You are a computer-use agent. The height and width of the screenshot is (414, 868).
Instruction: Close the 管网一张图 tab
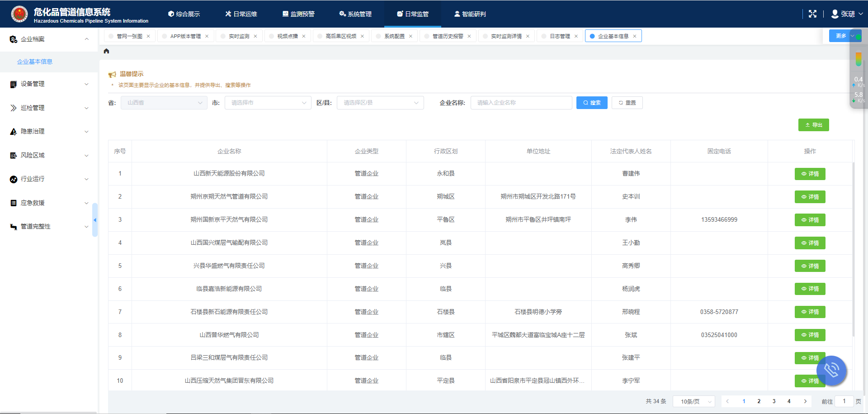tap(148, 36)
